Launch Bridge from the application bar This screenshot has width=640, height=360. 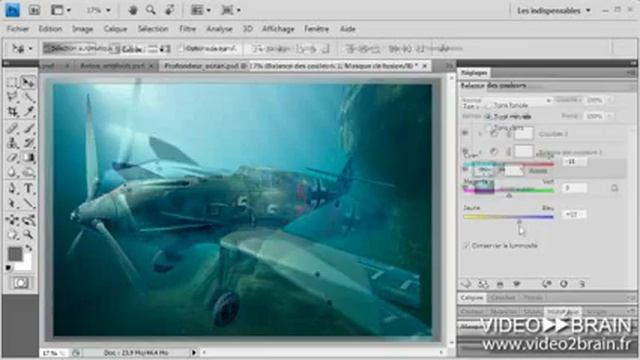(x=34, y=10)
